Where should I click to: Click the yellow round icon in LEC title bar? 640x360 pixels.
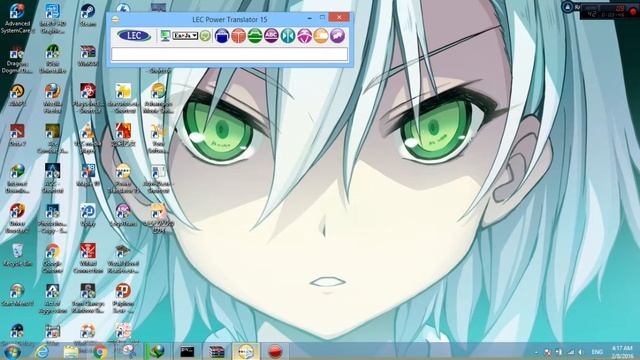point(115,19)
